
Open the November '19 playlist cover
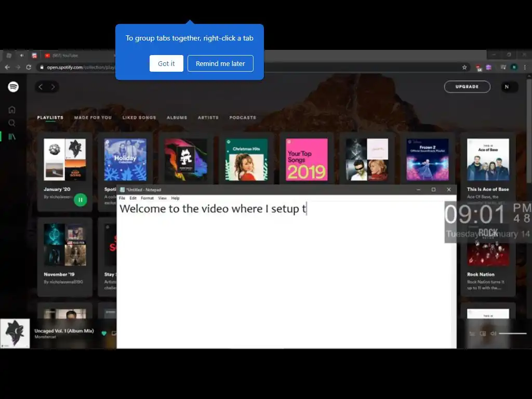[65, 245]
